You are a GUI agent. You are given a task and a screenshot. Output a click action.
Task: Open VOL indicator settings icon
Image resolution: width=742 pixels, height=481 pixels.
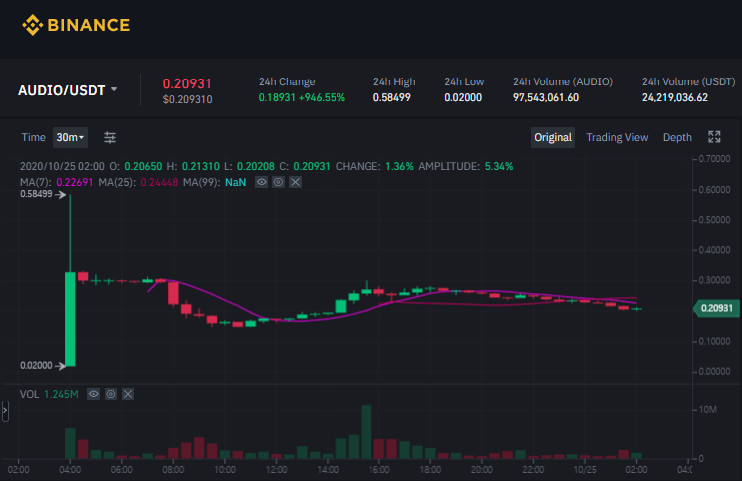coord(111,394)
